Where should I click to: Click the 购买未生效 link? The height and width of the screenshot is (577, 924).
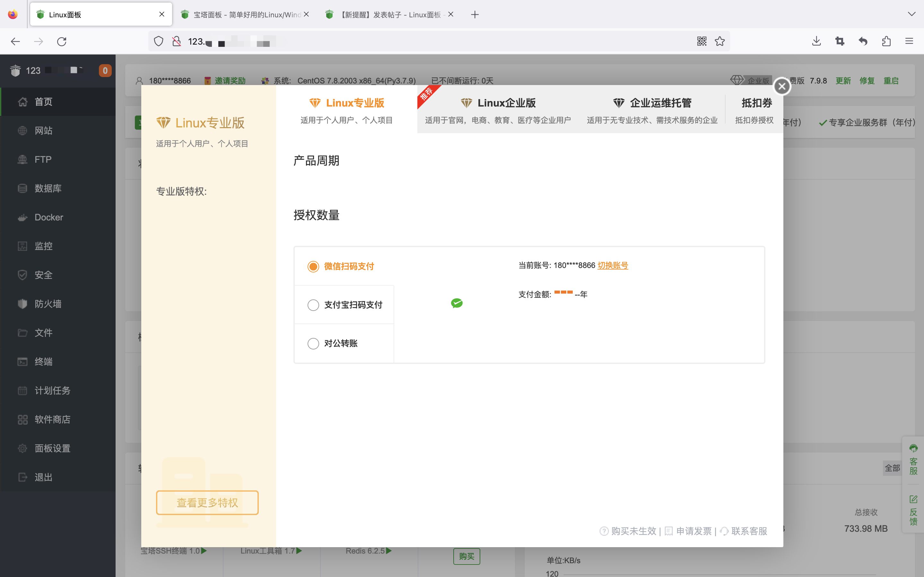click(628, 531)
